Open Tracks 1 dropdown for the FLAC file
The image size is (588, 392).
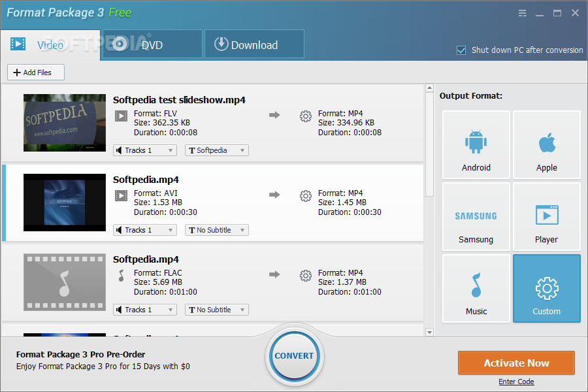coord(145,310)
